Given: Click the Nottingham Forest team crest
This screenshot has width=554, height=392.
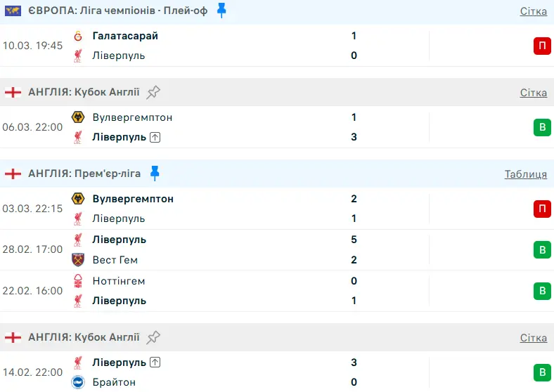Looking at the screenshot, I should [78, 281].
